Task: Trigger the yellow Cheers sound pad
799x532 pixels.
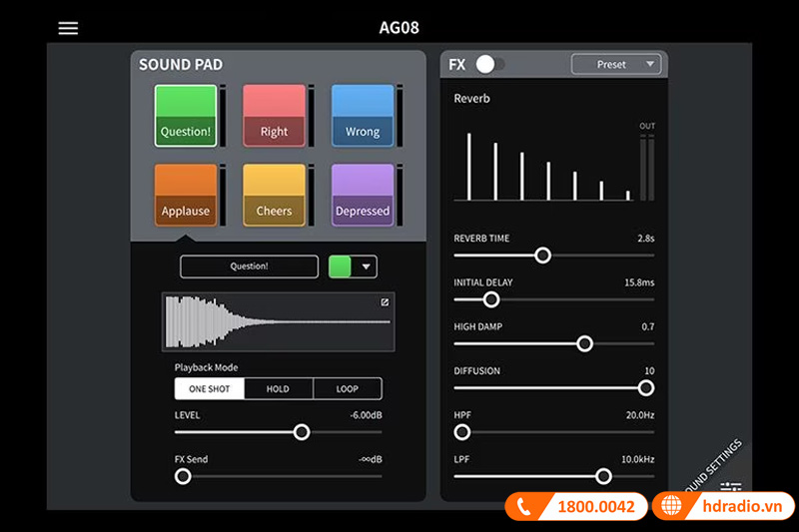Action: (274, 196)
